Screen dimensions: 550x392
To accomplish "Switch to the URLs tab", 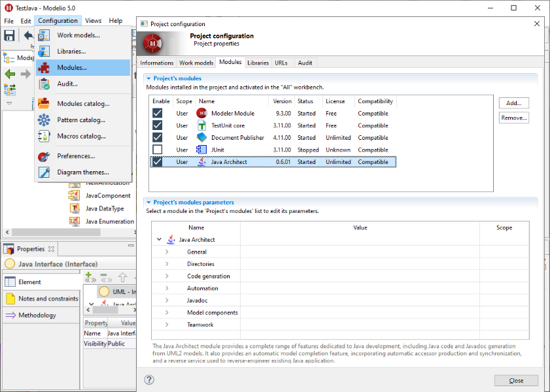I will click(x=281, y=63).
